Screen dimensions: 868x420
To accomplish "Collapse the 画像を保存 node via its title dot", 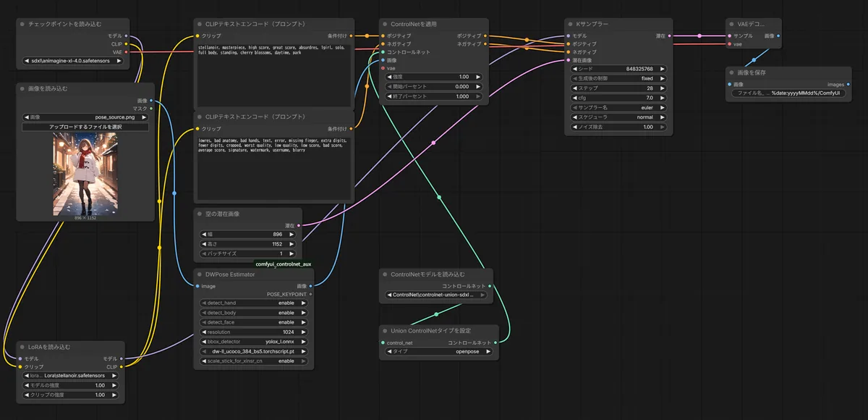I will [731, 72].
